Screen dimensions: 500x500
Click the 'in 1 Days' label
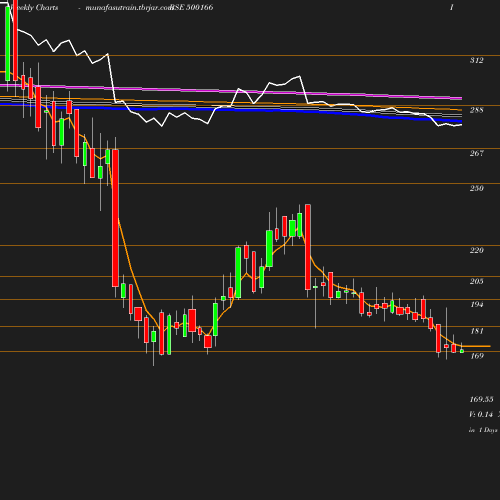(483, 430)
